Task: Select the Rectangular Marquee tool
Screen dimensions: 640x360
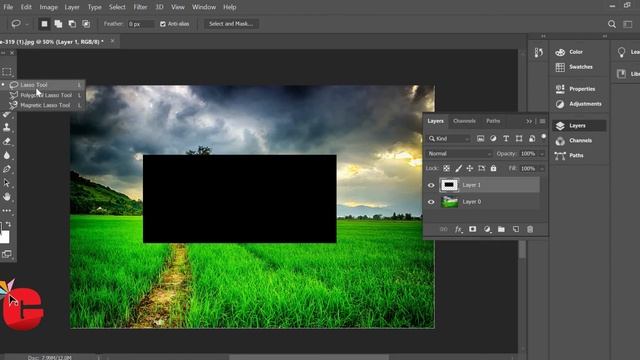Action: coord(7,72)
